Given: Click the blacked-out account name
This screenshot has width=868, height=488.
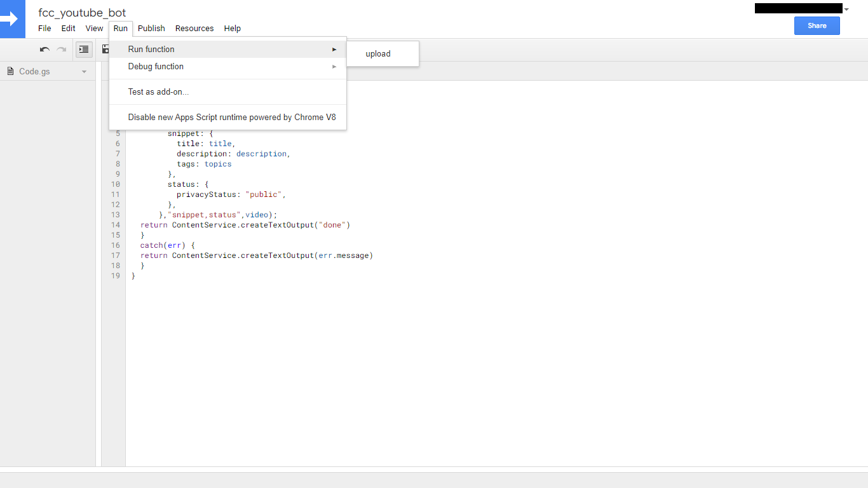Looking at the screenshot, I should coord(798,8).
